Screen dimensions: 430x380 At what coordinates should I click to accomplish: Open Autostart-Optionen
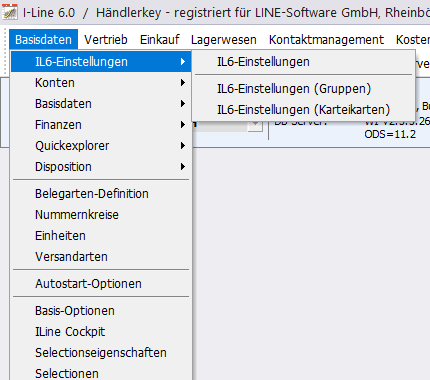point(101,284)
